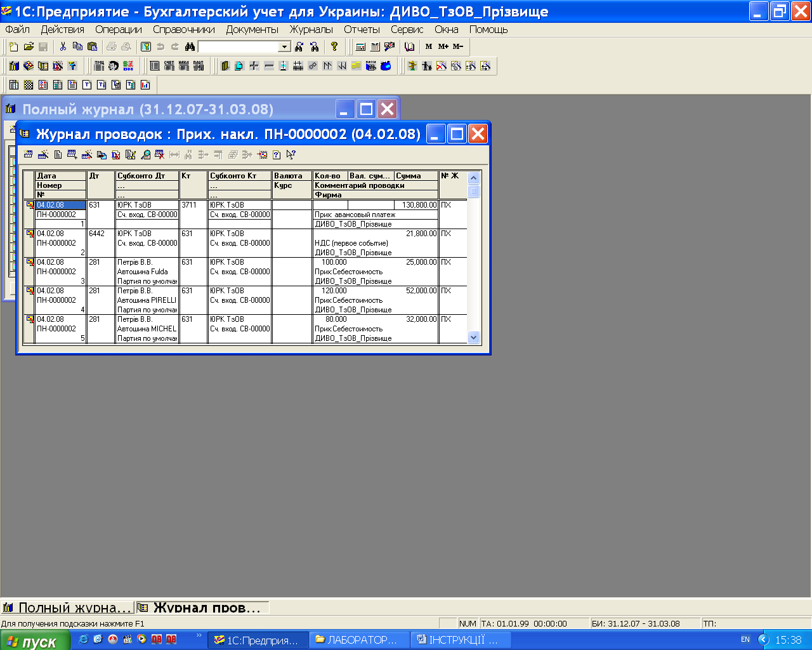Open the Помощь menu
This screenshot has width=812, height=650.
pos(488,29)
